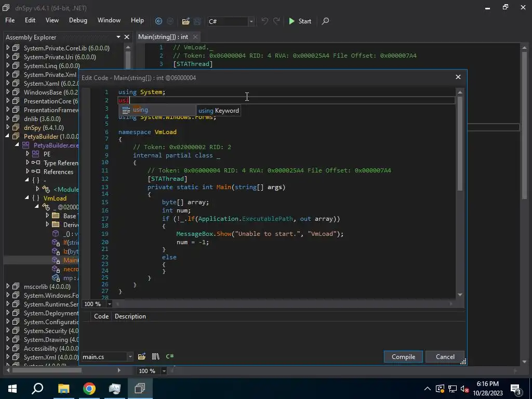Select PetyaBuilder.exe module in tree
This screenshot has width=532, height=399.
tap(56, 145)
